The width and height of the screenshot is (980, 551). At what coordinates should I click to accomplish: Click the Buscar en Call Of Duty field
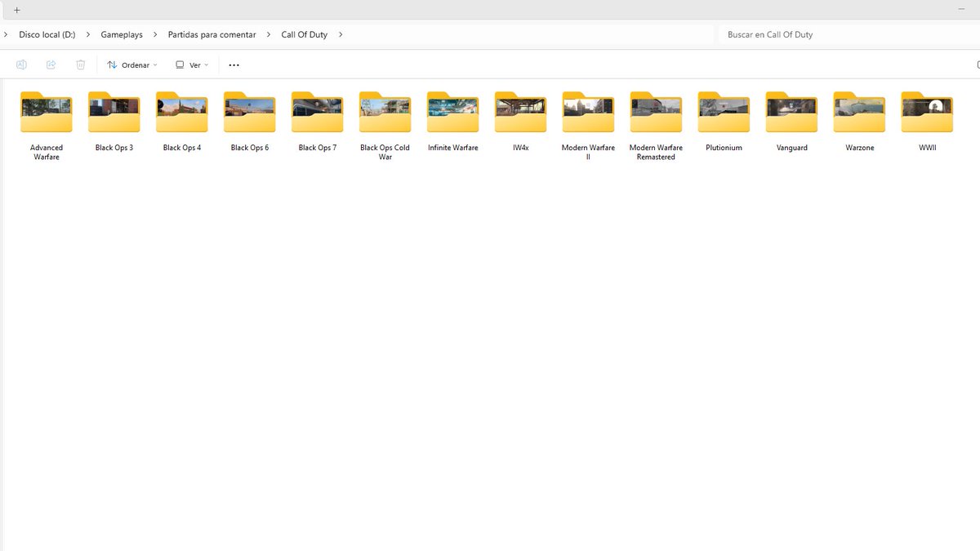(x=848, y=34)
